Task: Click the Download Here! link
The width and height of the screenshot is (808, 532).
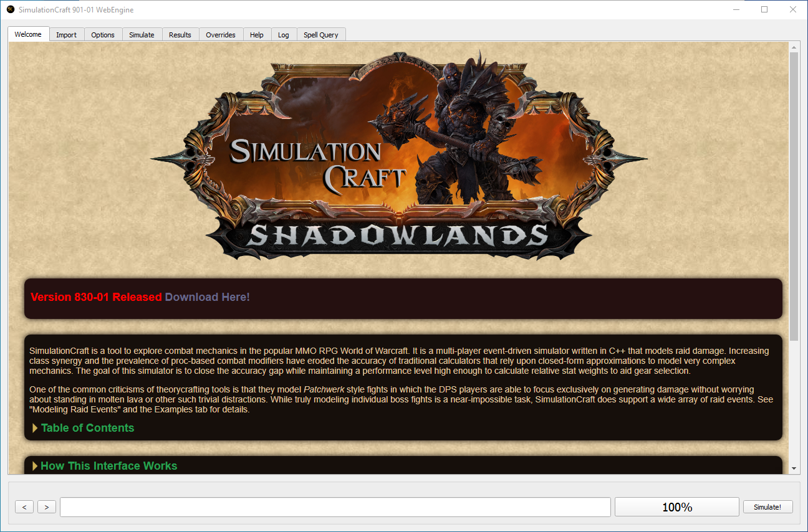Action: (x=208, y=297)
